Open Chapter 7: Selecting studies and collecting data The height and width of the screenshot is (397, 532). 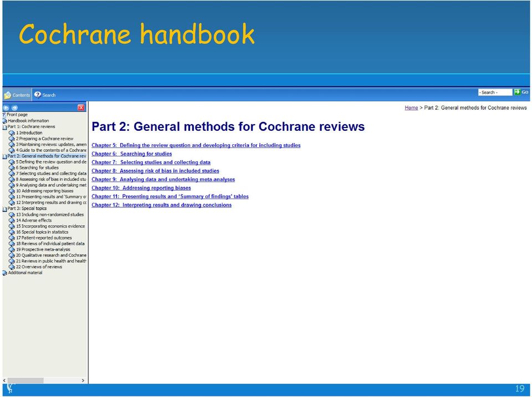tap(151, 162)
